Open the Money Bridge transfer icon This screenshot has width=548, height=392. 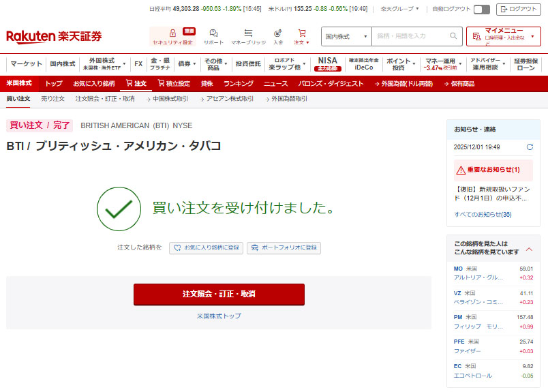click(x=248, y=33)
